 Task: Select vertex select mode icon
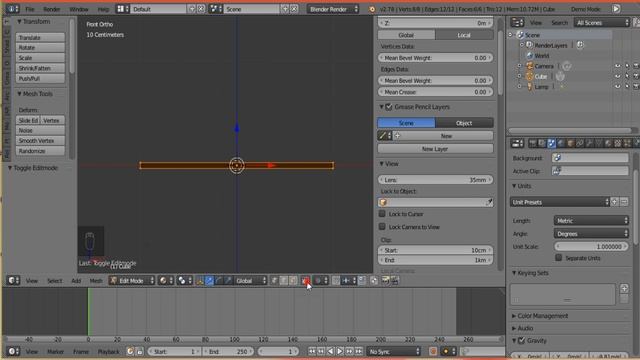click(274, 281)
